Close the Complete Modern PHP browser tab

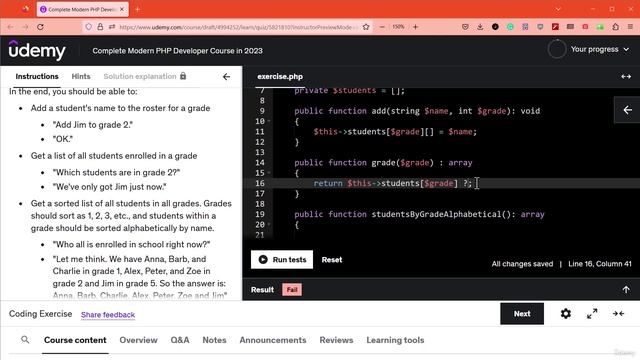(122, 9)
